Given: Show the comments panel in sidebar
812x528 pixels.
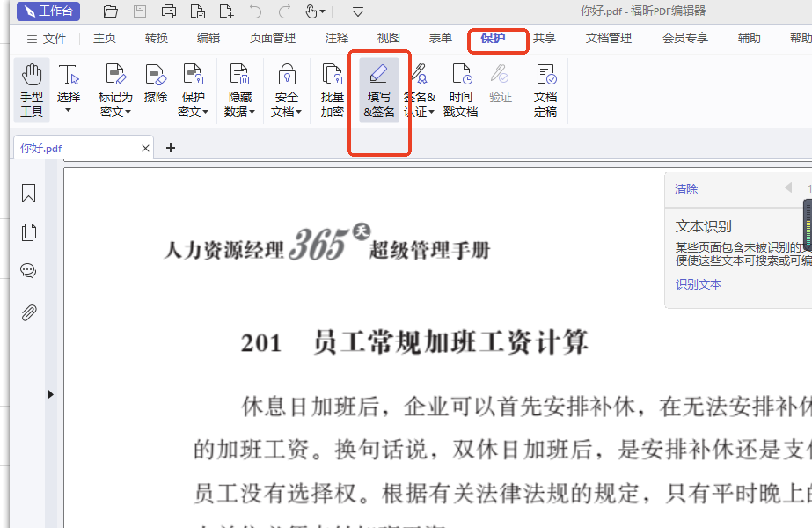Looking at the screenshot, I should point(28,271).
